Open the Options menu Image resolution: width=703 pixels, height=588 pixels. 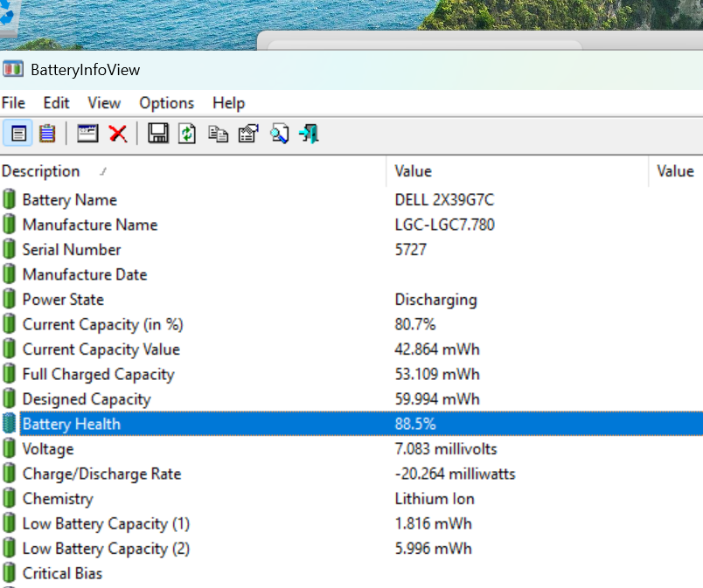point(166,103)
